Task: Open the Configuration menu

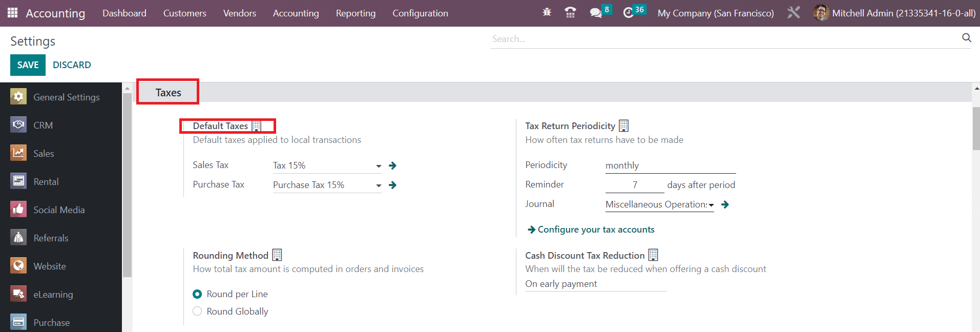Action: point(420,13)
